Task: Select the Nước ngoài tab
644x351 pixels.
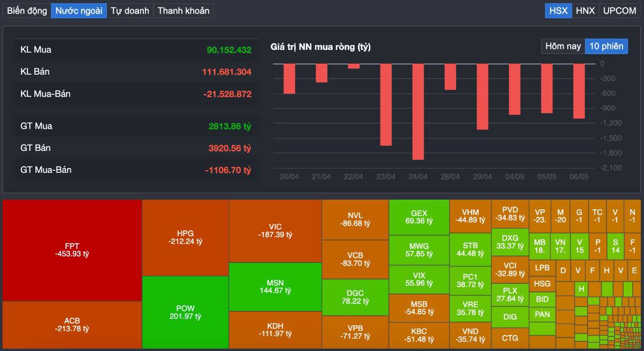Action: 79,11
